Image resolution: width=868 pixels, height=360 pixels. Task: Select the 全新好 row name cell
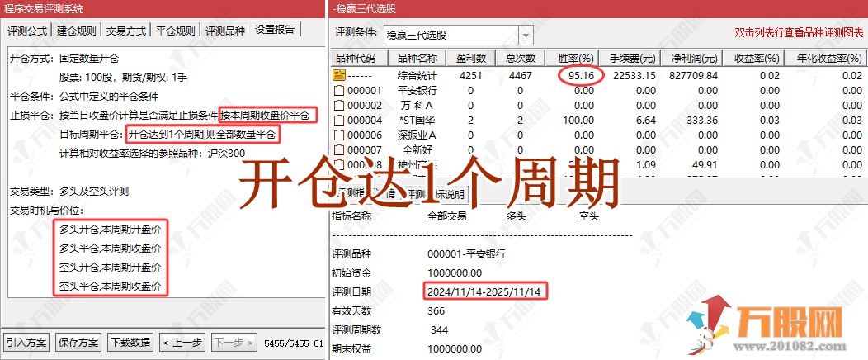coord(417,150)
